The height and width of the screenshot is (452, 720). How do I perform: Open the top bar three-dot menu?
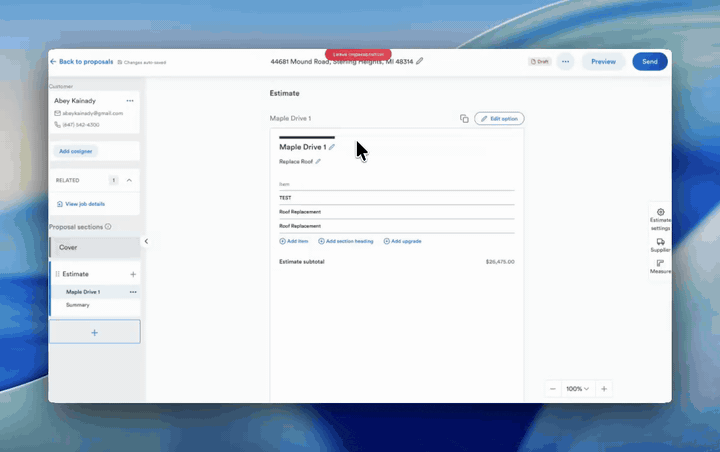pos(565,62)
